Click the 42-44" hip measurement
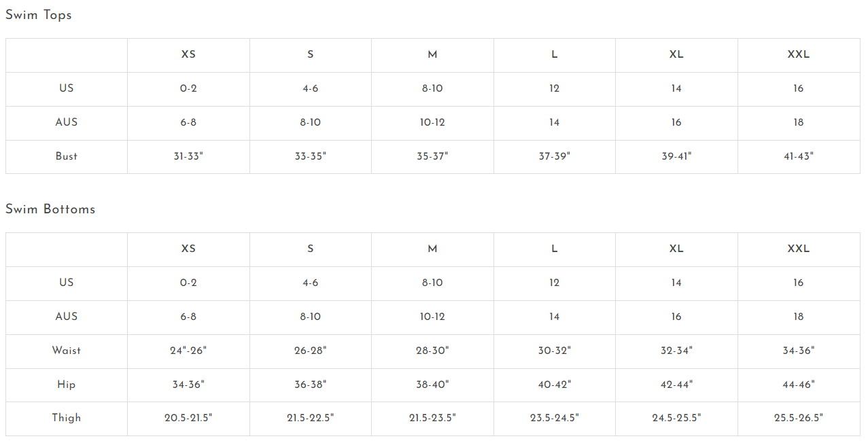The image size is (868, 445). tap(676, 385)
